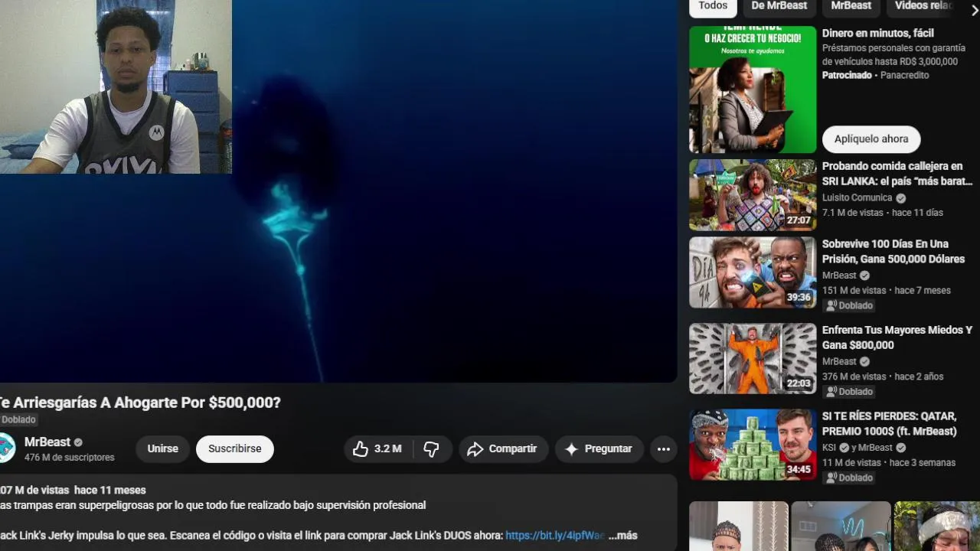Open the middle Shorts thumbnail in bottom row
This screenshot has width=980, height=551.
point(841,527)
